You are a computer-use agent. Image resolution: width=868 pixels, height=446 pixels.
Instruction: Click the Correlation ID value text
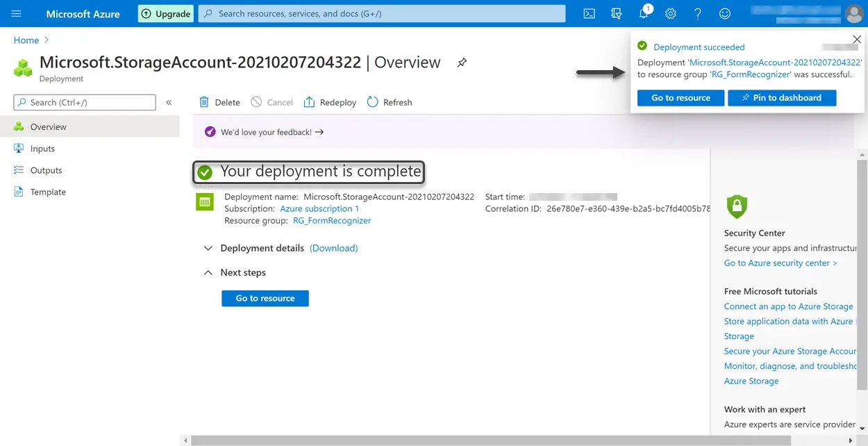[x=628, y=208]
